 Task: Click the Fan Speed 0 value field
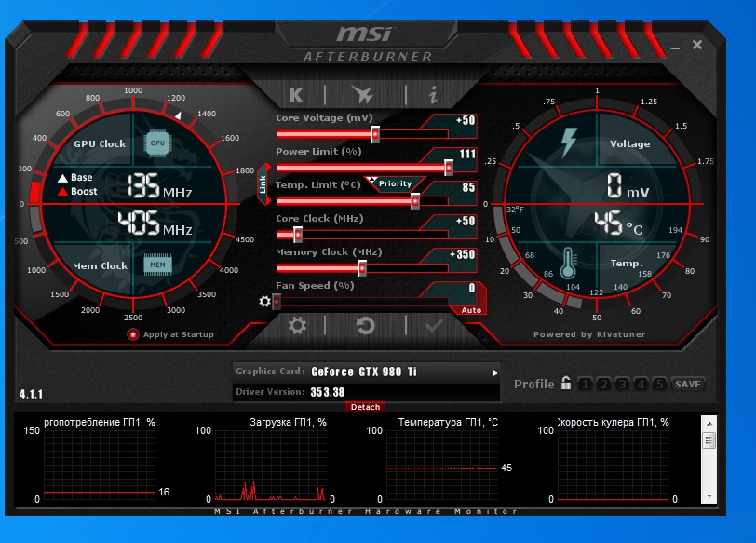(471, 289)
